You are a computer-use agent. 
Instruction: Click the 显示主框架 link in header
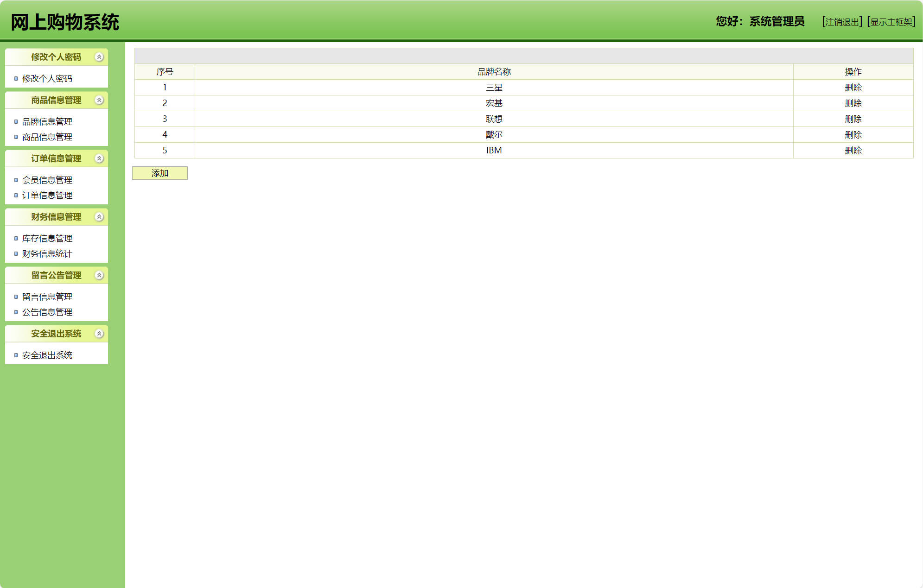pyautogui.click(x=891, y=22)
